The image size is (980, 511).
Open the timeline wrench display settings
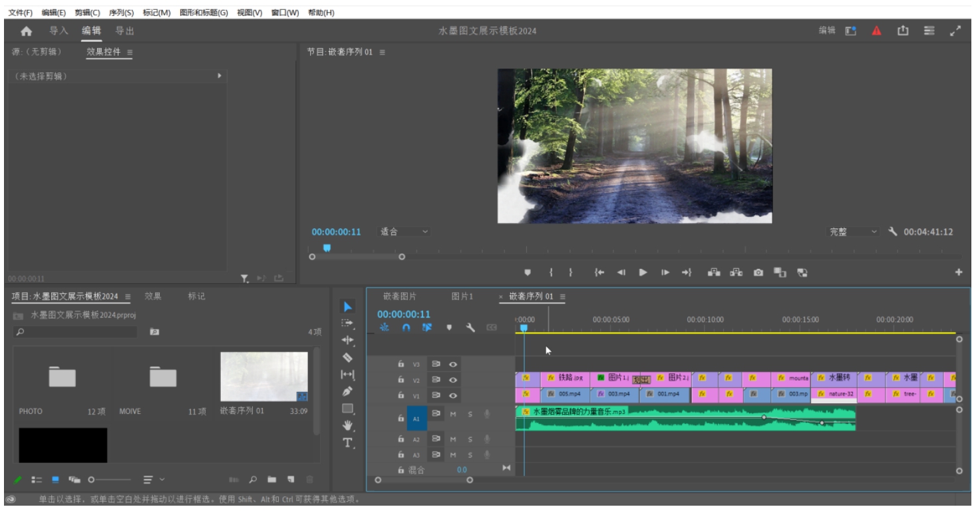coord(470,327)
